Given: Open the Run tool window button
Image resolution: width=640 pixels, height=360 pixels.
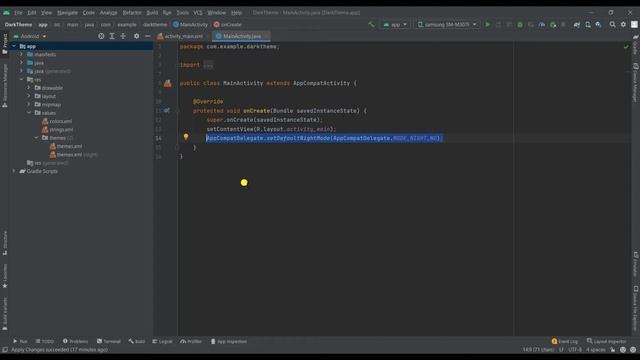Looking at the screenshot, I should click(20, 341).
